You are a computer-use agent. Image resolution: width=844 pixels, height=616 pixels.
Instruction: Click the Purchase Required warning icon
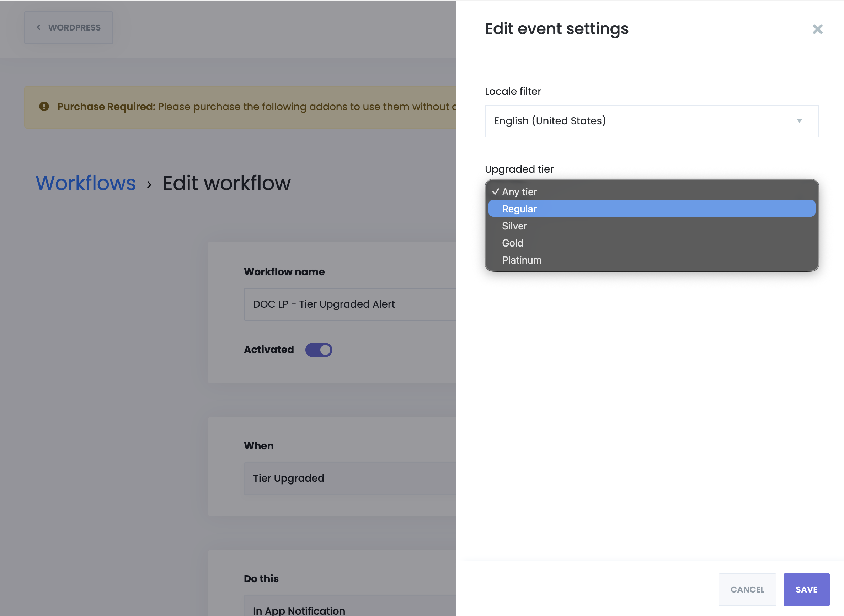pyautogui.click(x=44, y=107)
